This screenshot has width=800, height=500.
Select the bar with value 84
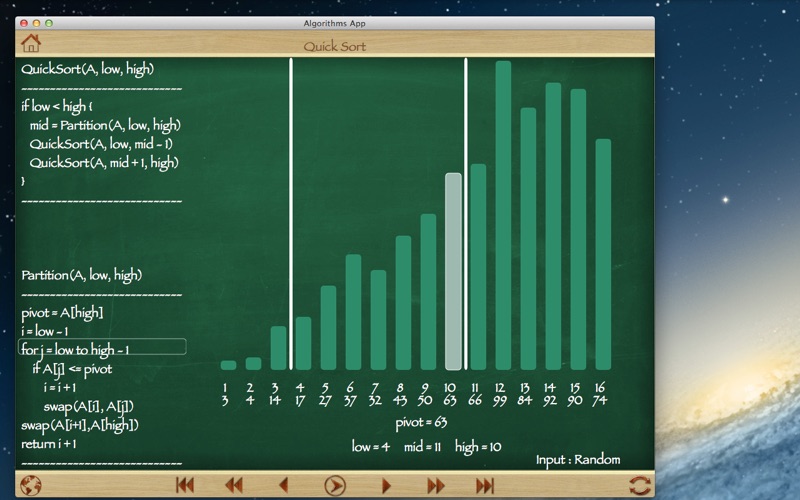click(x=528, y=239)
